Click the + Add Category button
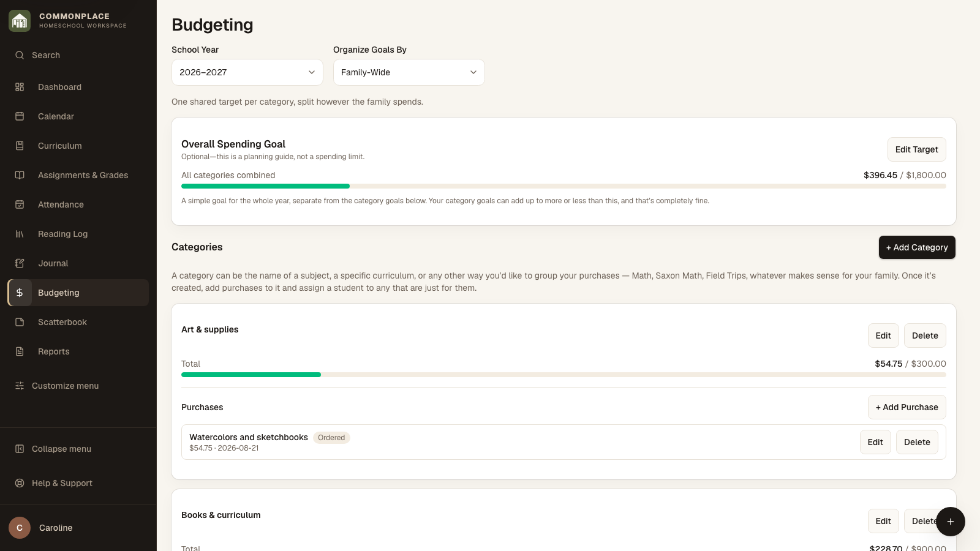 (x=917, y=247)
